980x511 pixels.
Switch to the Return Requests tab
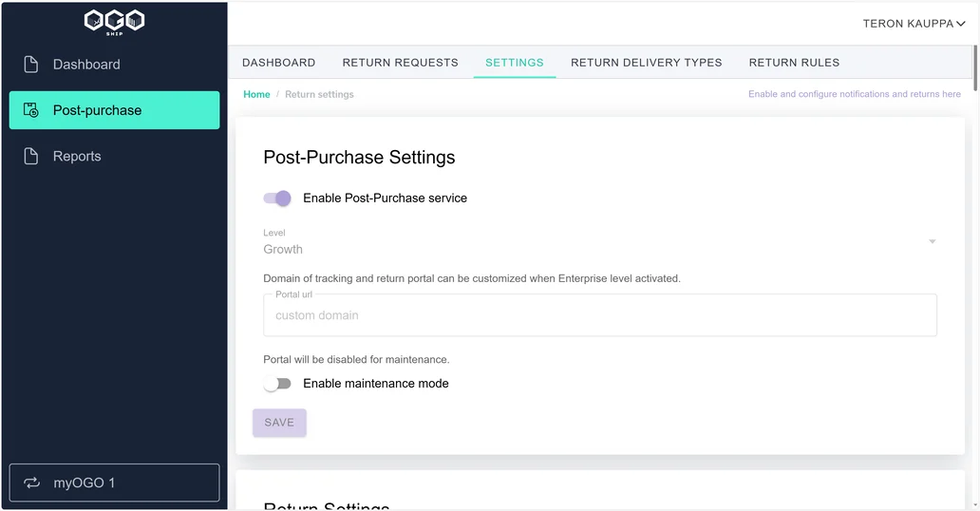coord(400,63)
